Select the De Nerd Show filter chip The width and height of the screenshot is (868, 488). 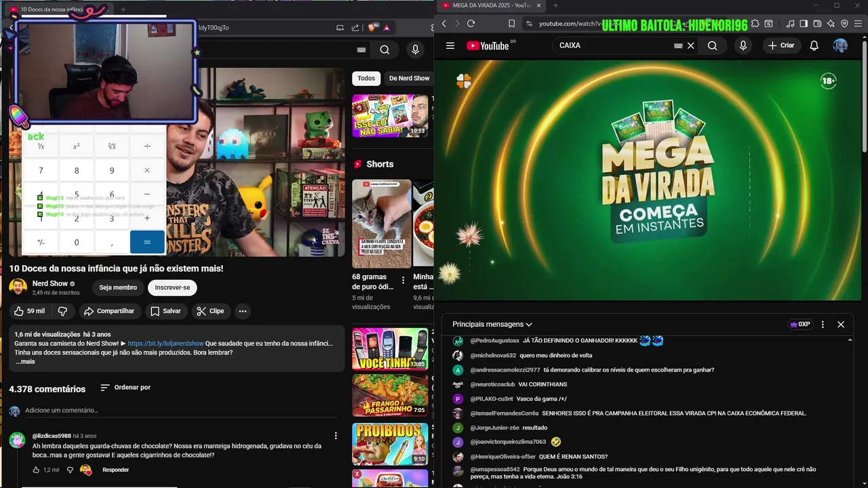(409, 78)
